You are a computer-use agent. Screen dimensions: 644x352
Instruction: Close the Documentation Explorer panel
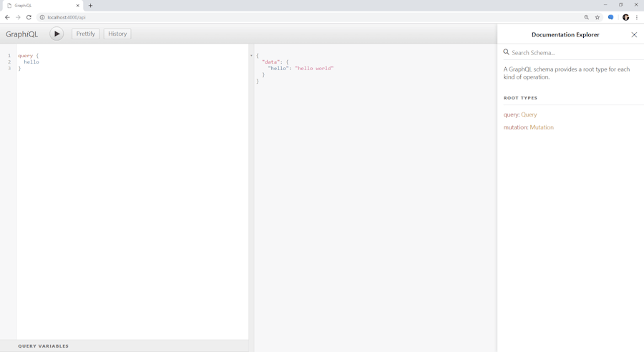[634, 34]
